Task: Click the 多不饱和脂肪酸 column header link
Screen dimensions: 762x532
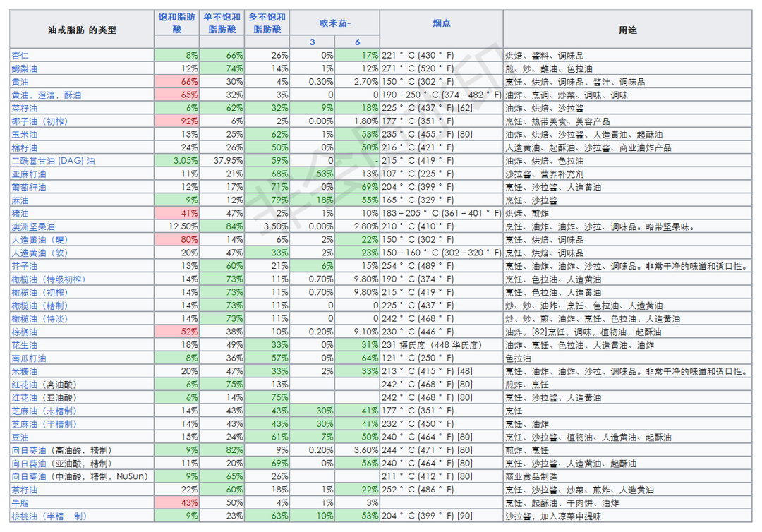Action: [267, 23]
